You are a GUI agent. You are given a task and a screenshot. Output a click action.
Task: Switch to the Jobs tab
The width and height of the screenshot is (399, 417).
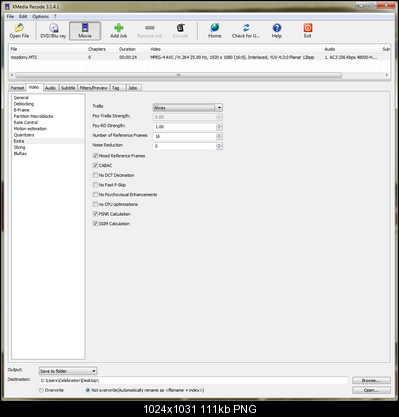point(133,88)
